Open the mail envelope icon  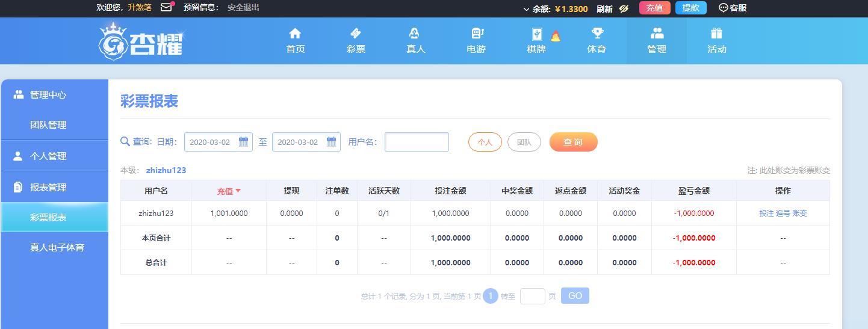(x=167, y=8)
